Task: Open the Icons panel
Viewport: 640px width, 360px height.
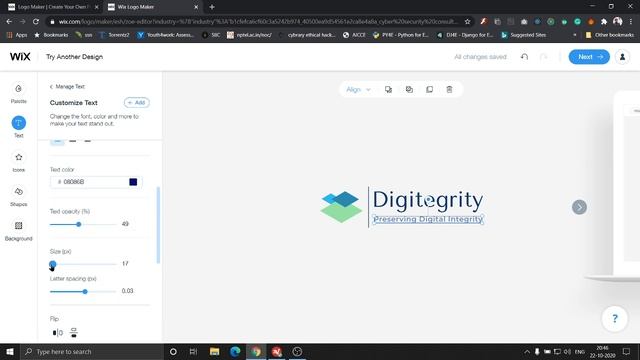Action: 18,162
